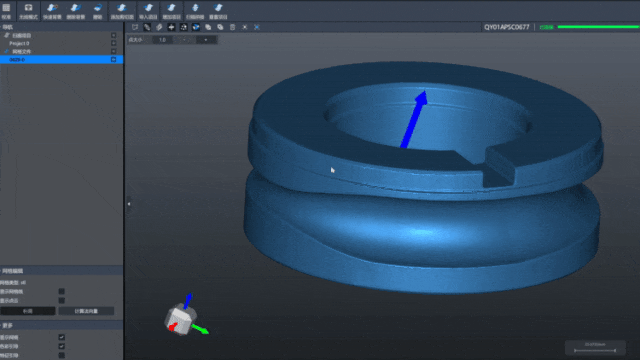Click the blue normal arrow on the model

[x=414, y=119]
